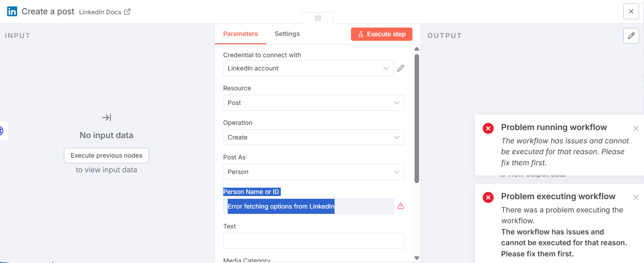644x263 pixels.
Task: Click into the Text input field
Action: coord(314,241)
